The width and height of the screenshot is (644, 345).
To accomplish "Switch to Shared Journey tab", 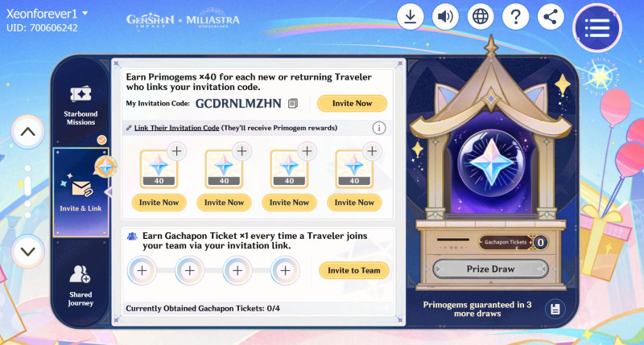I will (x=81, y=285).
